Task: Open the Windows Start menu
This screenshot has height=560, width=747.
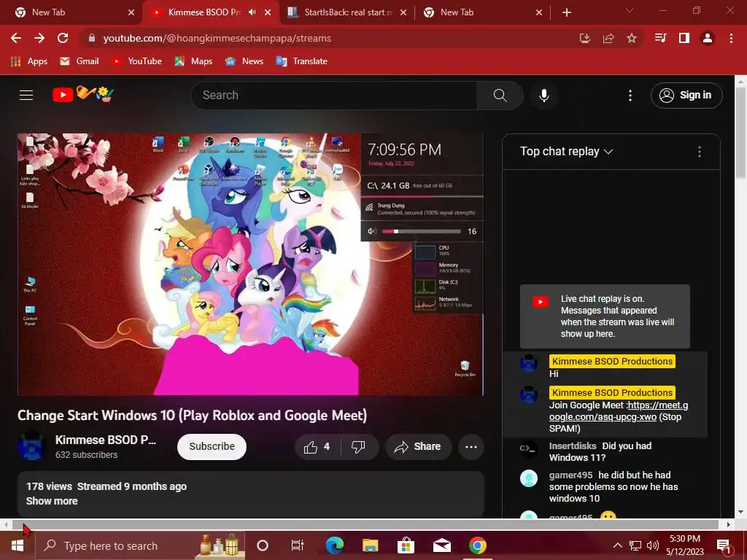Action: 18,545
